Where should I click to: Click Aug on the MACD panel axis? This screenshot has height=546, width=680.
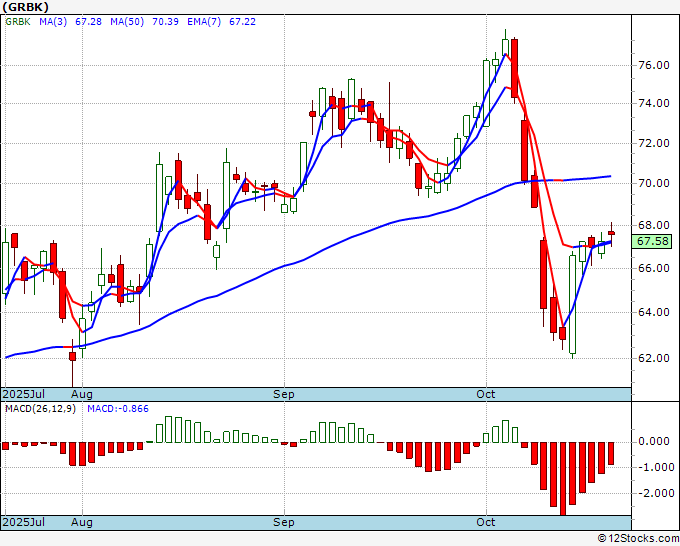(x=82, y=522)
